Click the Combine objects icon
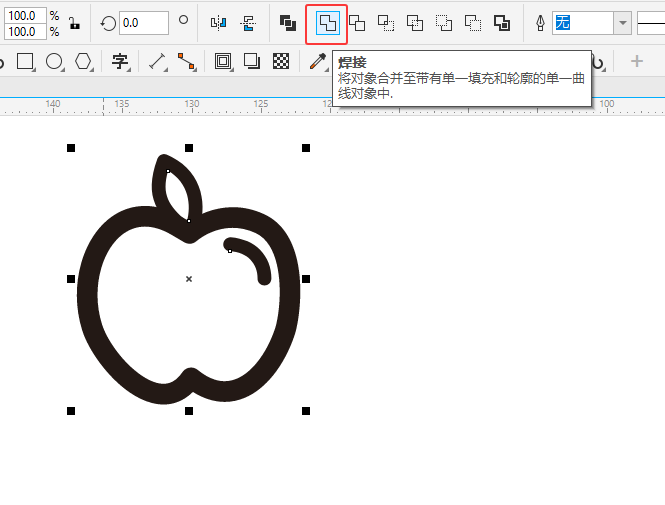This screenshot has height=505, width=665. [288, 23]
